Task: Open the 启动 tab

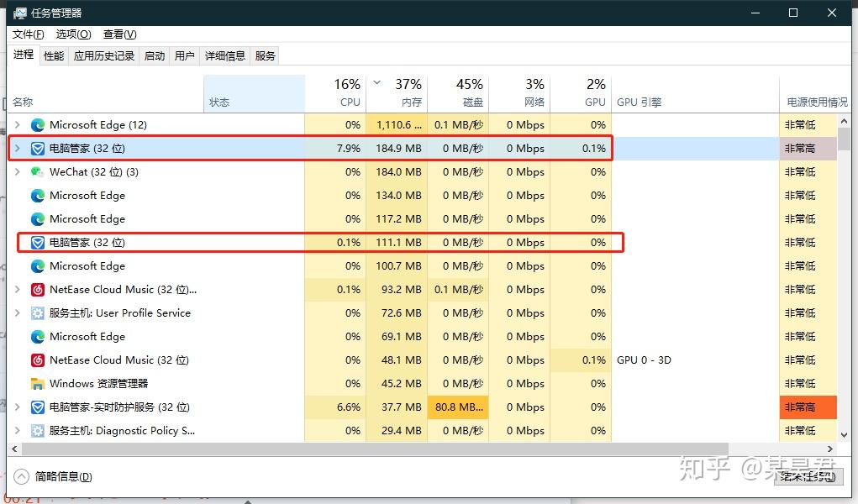Action: [155, 55]
